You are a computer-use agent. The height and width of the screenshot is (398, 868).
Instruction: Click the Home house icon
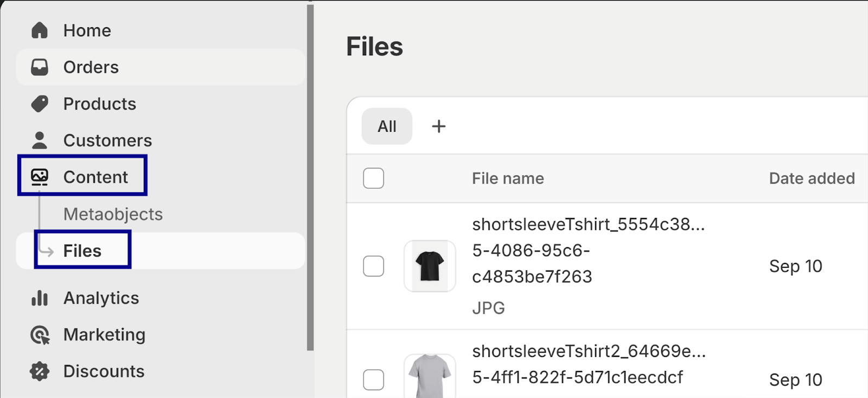click(x=40, y=30)
